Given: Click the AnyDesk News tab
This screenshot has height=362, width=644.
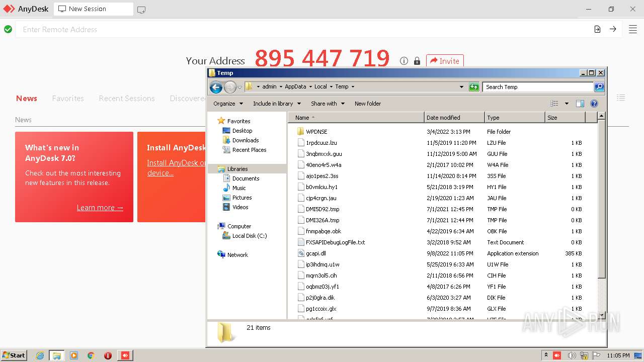Looking at the screenshot, I should point(27,99).
